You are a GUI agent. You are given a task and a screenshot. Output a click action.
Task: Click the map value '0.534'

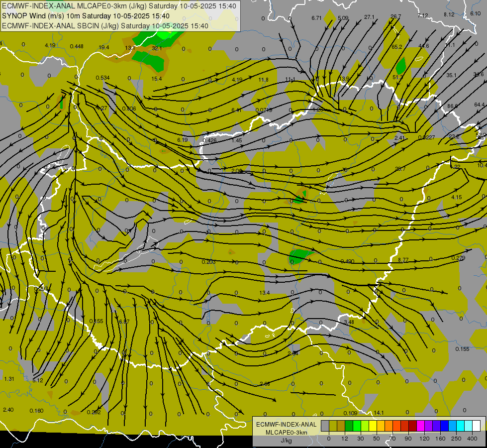tap(102, 78)
